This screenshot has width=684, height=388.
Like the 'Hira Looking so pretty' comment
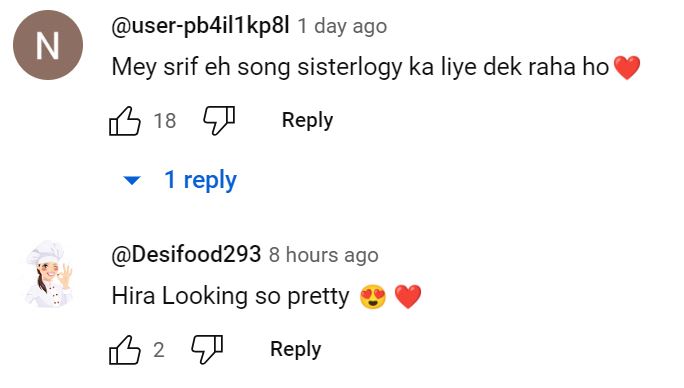point(125,350)
